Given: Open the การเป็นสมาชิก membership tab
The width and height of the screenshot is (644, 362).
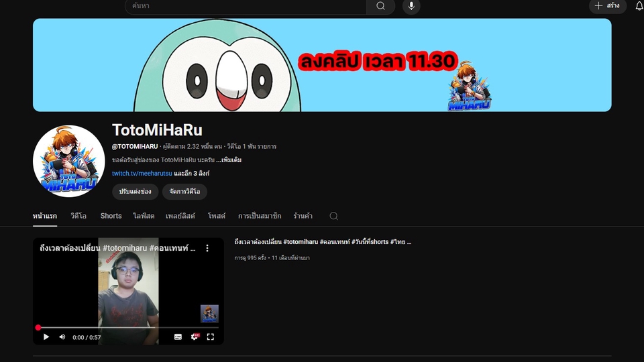Looking at the screenshot, I should [260, 216].
